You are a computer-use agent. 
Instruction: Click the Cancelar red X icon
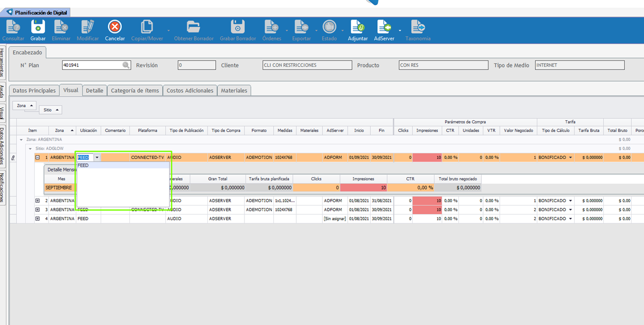pos(115,27)
